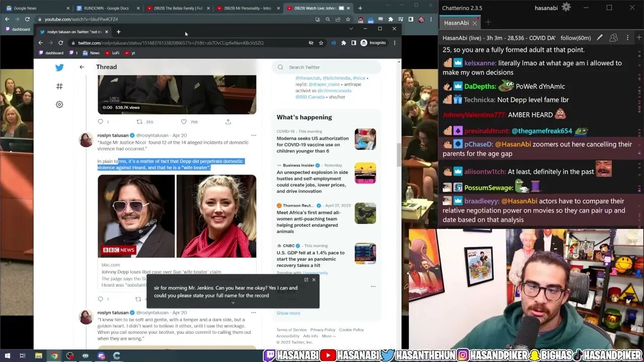The width and height of the screenshot is (644, 362).
Task: Open the LoFi bookmark
Action: click(112, 53)
